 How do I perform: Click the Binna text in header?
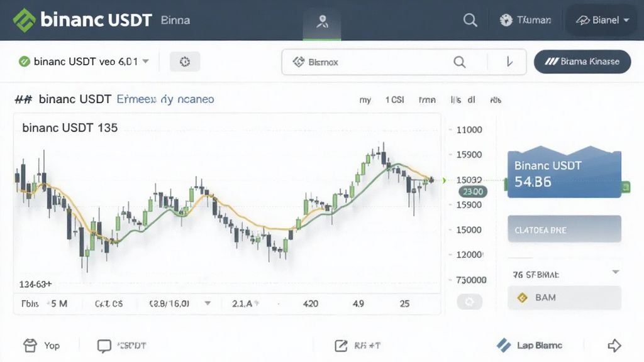175,20
